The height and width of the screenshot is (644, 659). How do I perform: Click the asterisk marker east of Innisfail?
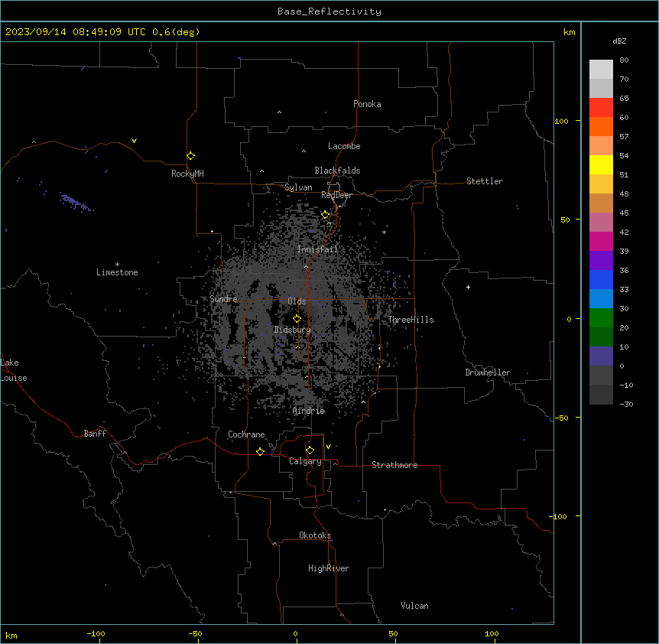[384, 232]
